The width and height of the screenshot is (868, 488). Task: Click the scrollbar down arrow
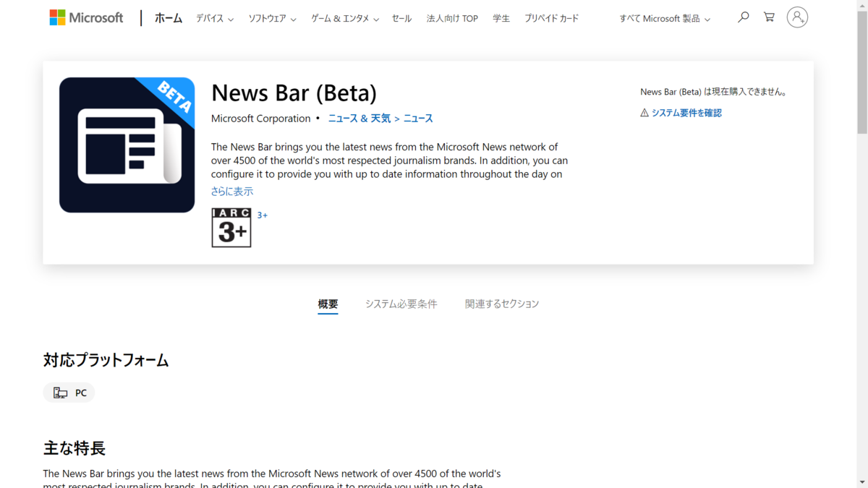point(862,482)
